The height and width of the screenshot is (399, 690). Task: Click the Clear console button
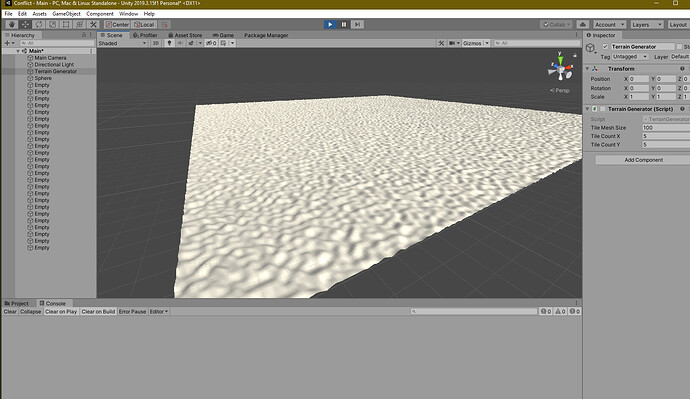click(x=10, y=311)
